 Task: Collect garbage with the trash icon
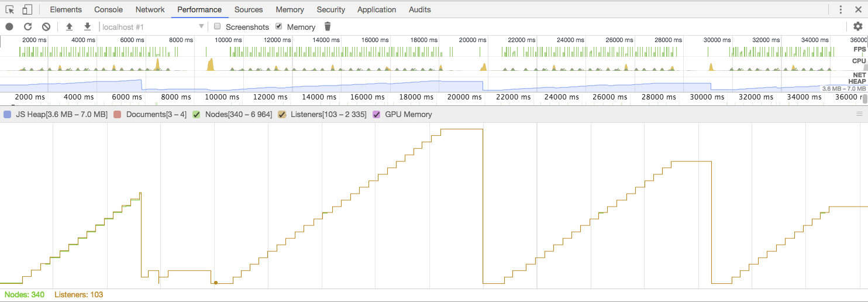click(328, 27)
